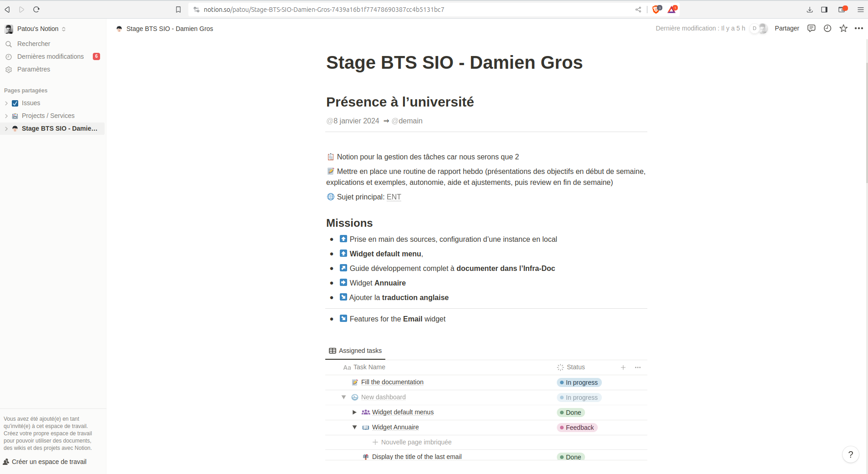Click the Display the title of the last email icon
The image size is (868, 474).
[366, 457]
